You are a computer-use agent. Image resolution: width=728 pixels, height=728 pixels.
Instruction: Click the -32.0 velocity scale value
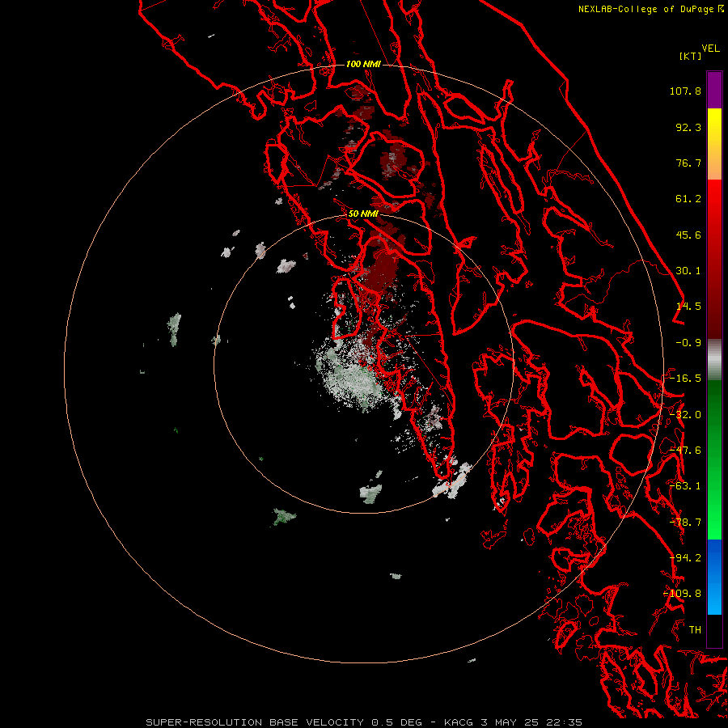(685, 415)
